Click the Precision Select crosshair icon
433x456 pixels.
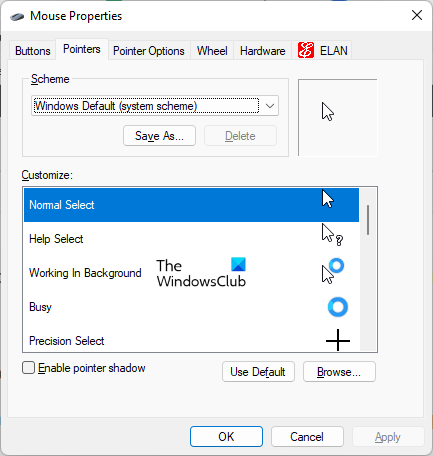(x=338, y=340)
